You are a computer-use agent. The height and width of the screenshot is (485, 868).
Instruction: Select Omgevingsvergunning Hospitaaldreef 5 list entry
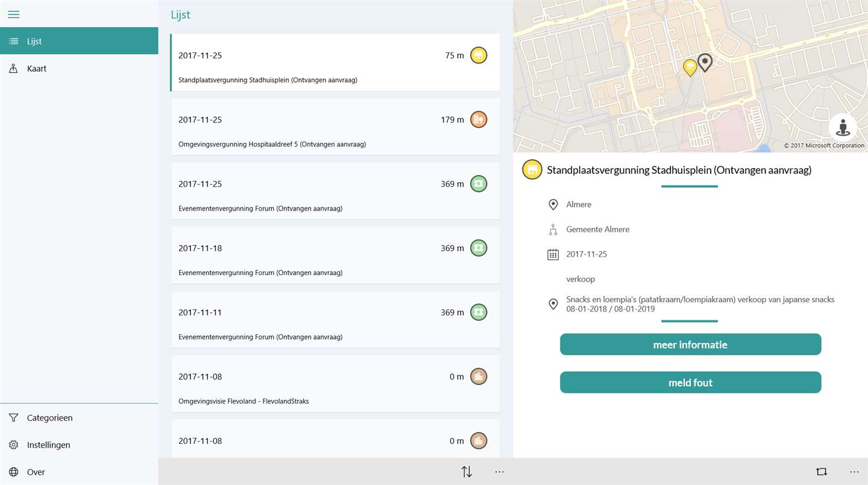(x=335, y=127)
